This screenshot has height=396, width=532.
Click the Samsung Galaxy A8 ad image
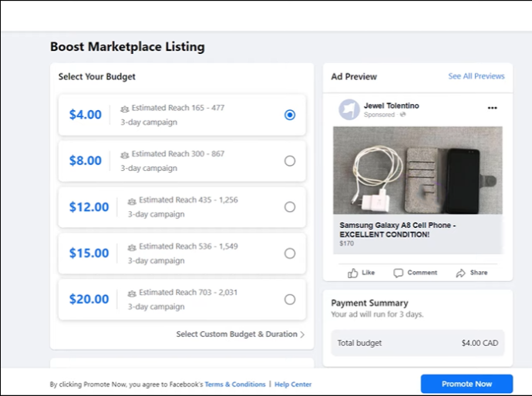pos(418,170)
